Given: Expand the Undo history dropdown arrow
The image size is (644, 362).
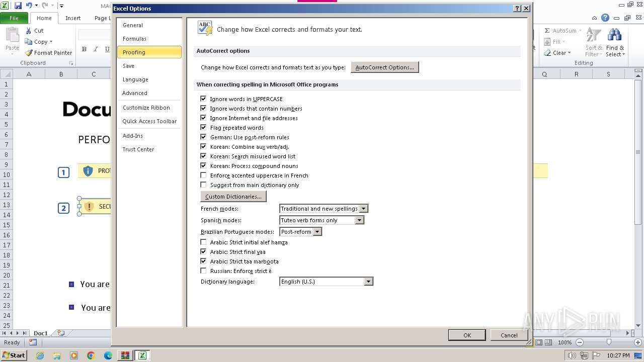Looking at the screenshot, I should tap(36, 6).
